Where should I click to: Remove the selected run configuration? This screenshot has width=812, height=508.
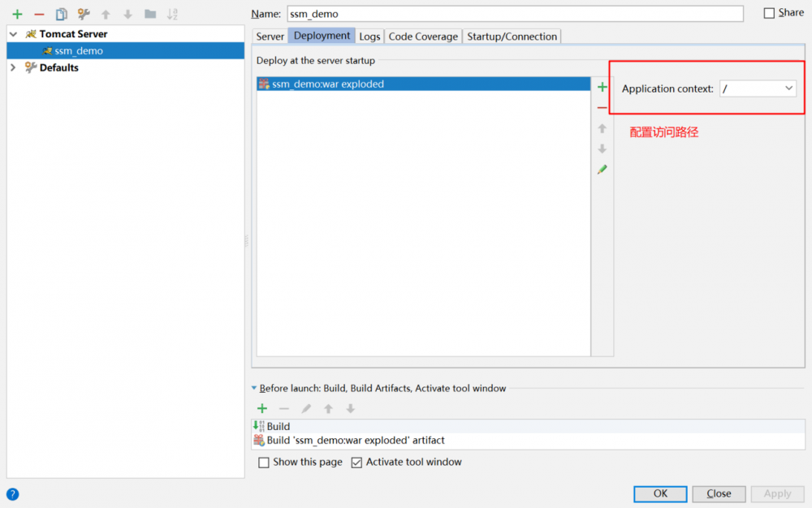pos(39,15)
